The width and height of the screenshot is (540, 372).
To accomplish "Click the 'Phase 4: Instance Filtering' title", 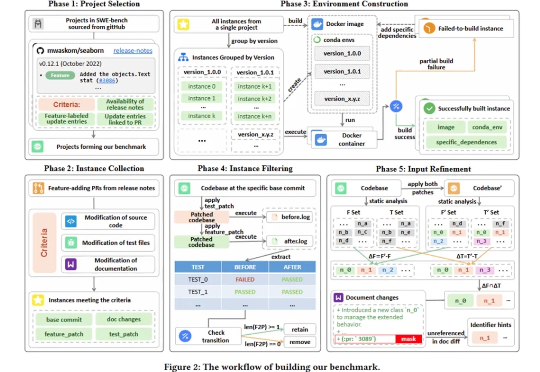I will tap(245, 168).
